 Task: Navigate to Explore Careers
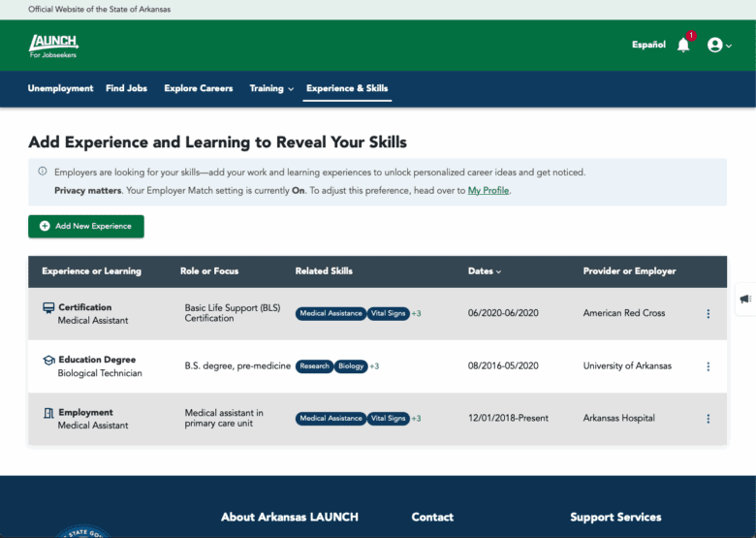pyautogui.click(x=199, y=88)
